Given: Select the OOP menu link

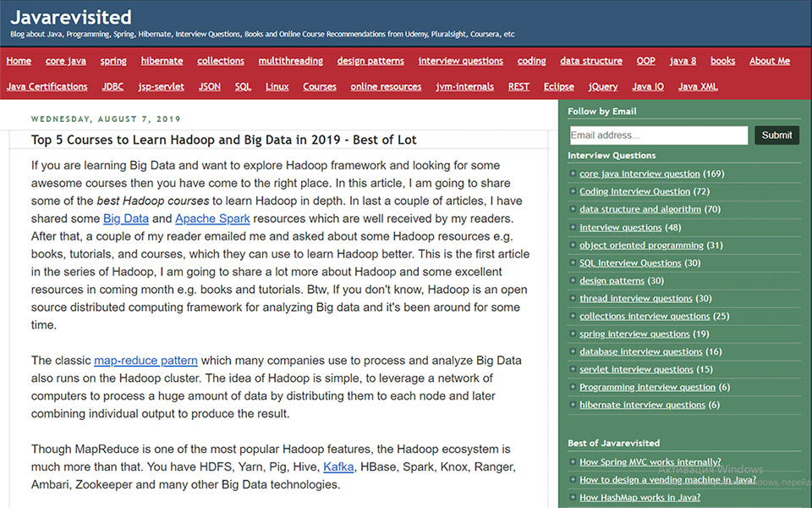Looking at the screenshot, I should (x=645, y=61).
